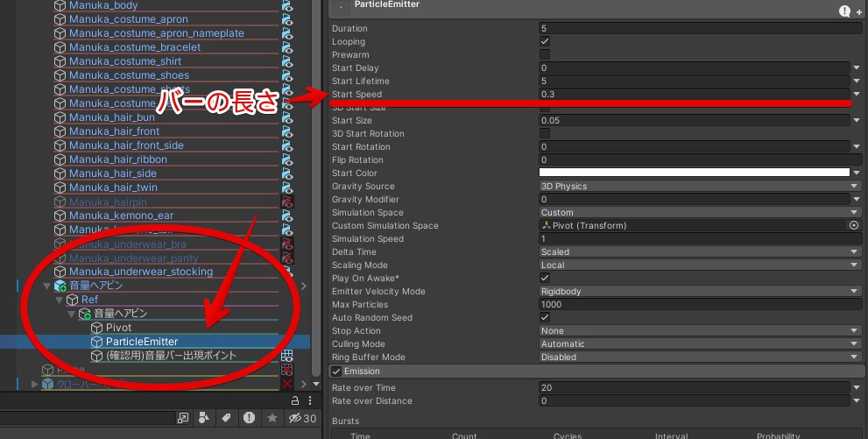Toggle the Play On Awake checkbox
The height and width of the screenshot is (439, 868).
(x=545, y=278)
